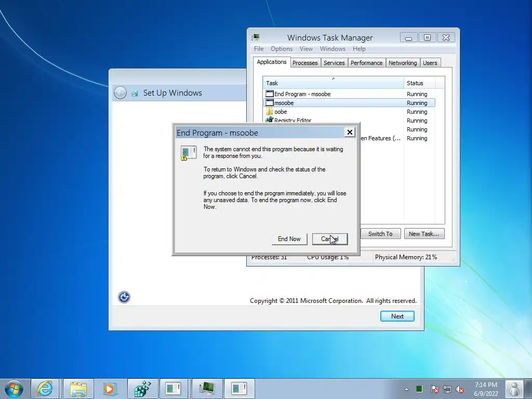Viewport: 532px width, 399px height.
Task: Open Windows Explorer from the taskbar
Action: pyautogui.click(x=78, y=389)
